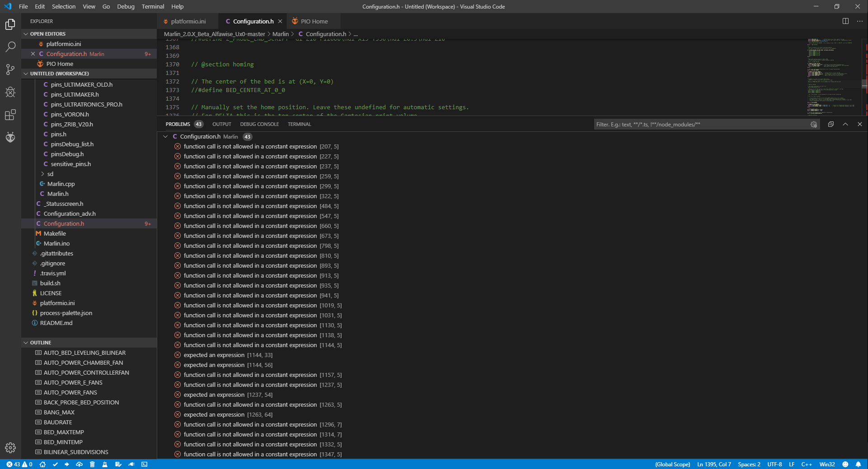Change UTF-8 encoding in status bar

774,464
